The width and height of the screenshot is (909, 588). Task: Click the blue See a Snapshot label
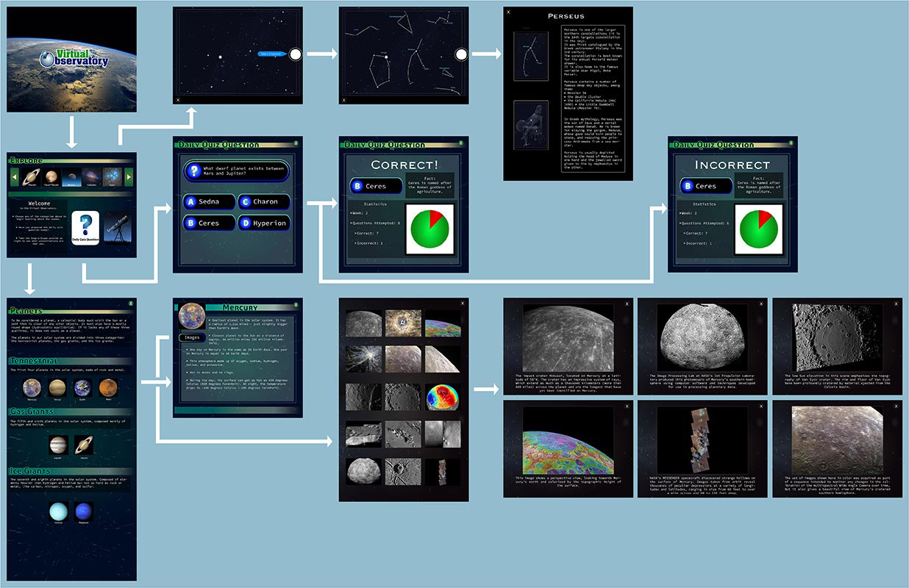(271, 54)
